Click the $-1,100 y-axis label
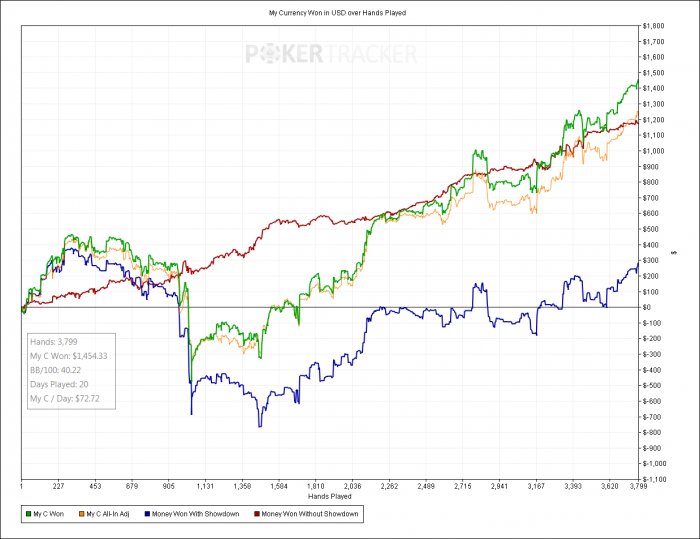Viewport: 700px width, 539px height. pyautogui.click(x=654, y=479)
